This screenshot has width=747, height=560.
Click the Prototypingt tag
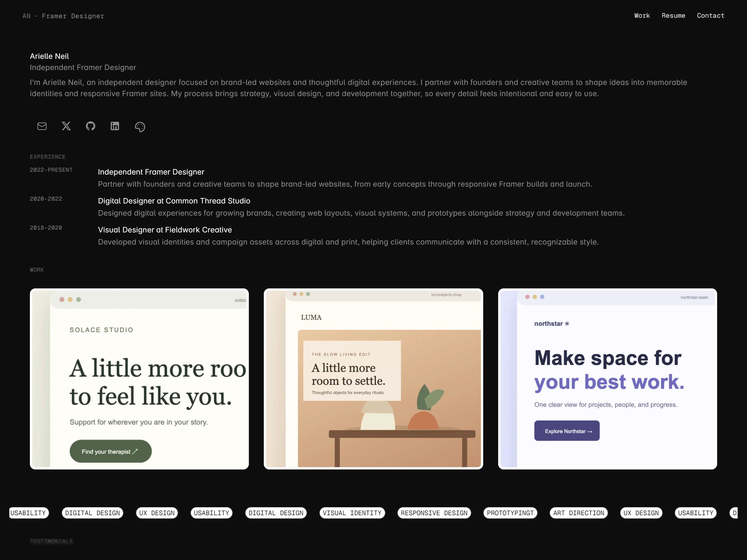click(510, 513)
